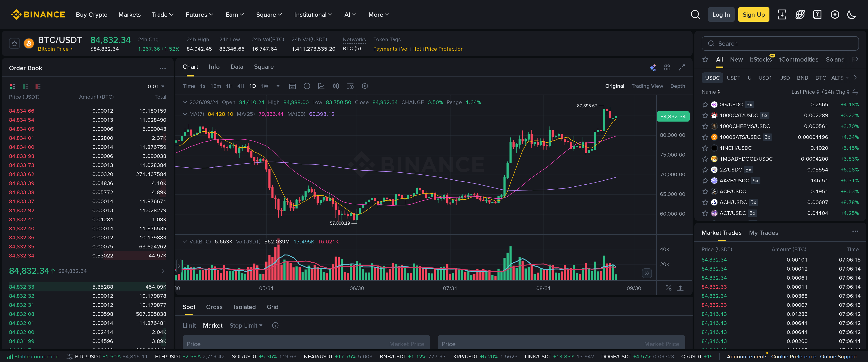Open the Futures dropdown menu
This screenshot has height=362, width=868.
pyautogui.click(x=199, y=14)
